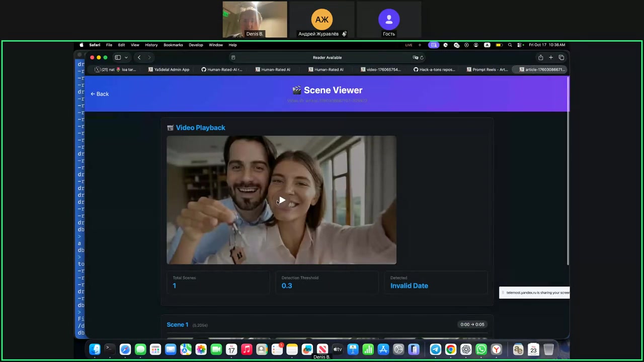Expand the sidebar tab group dropdown arrow
This screenshot has height=362, width=644.
pos(126,57)
